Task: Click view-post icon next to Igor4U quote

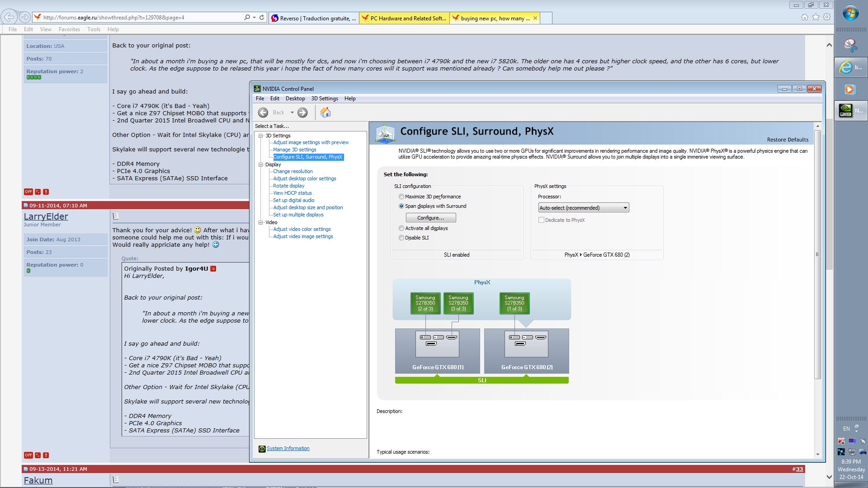Action: click(213, 269)
